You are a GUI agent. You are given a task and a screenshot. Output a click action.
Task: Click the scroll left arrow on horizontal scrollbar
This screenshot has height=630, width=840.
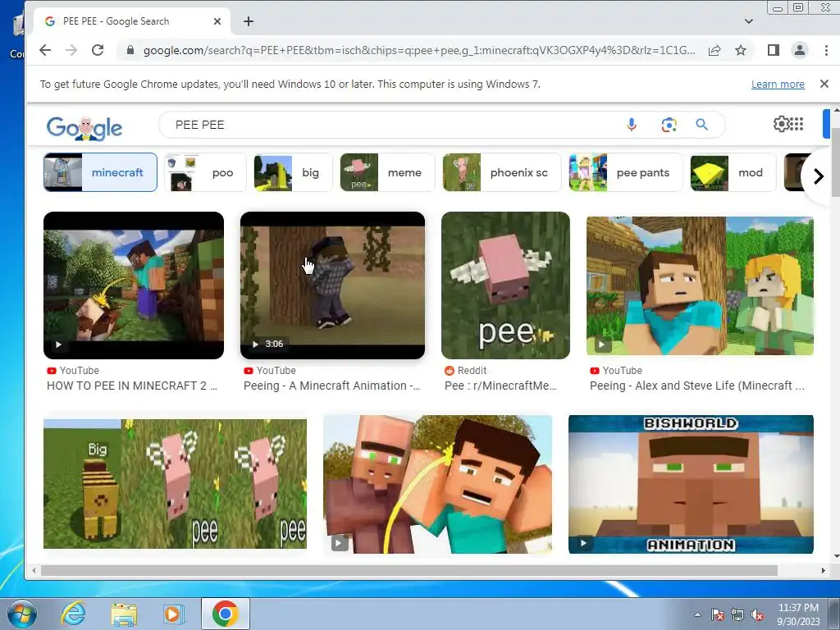[34, 571]
